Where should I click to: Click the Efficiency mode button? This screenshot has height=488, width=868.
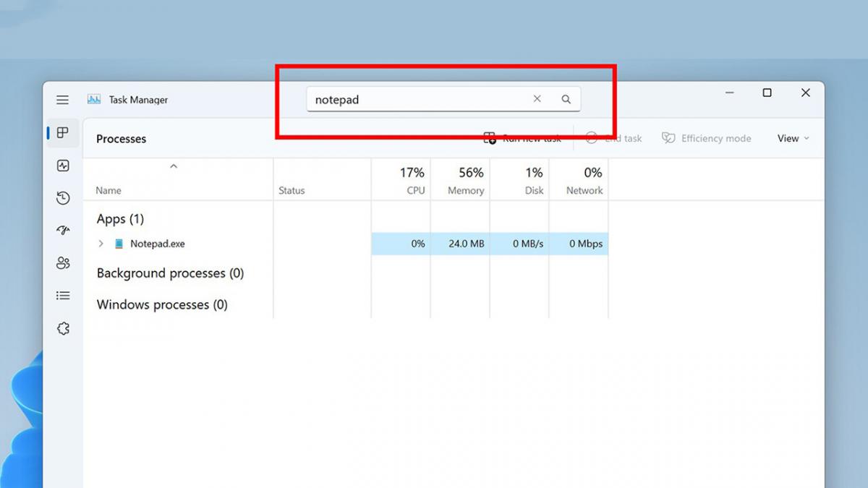point(707,138)
